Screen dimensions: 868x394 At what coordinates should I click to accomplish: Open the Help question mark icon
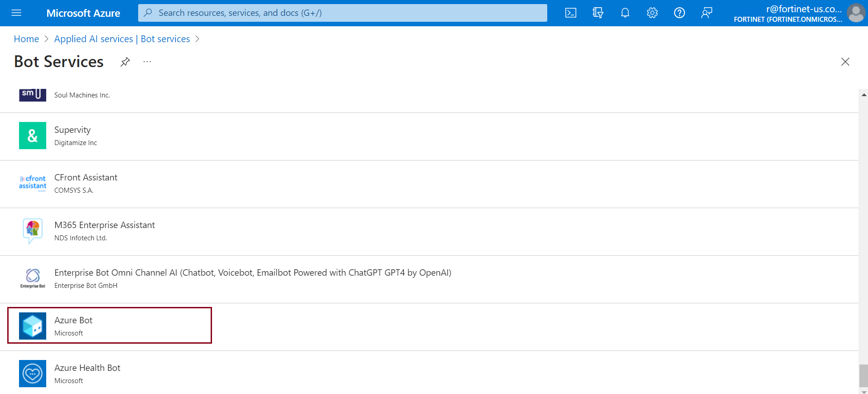coord(680,13)
